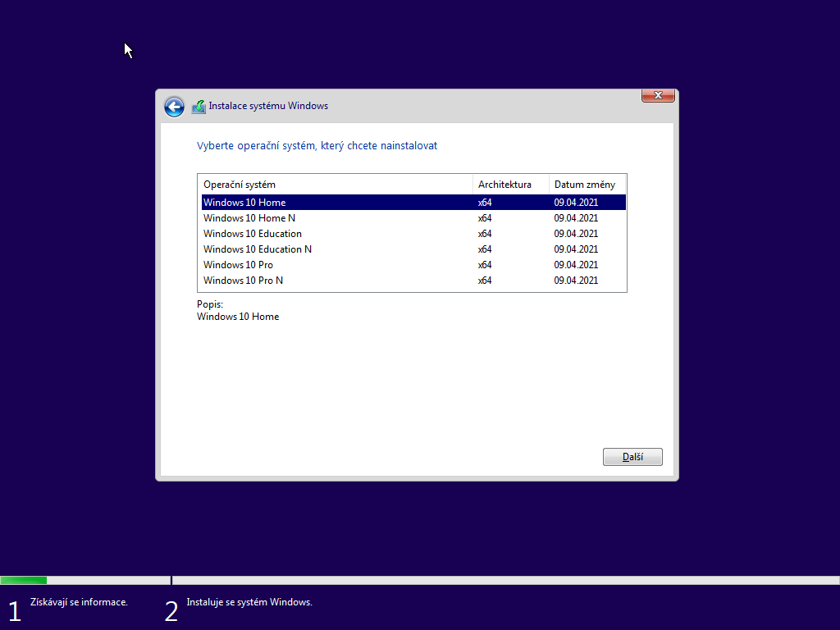Click the Vyberte operační systém heading
The height and width of the screenshot is (630, 840).
pyautogui.click(x=317, y=146)
